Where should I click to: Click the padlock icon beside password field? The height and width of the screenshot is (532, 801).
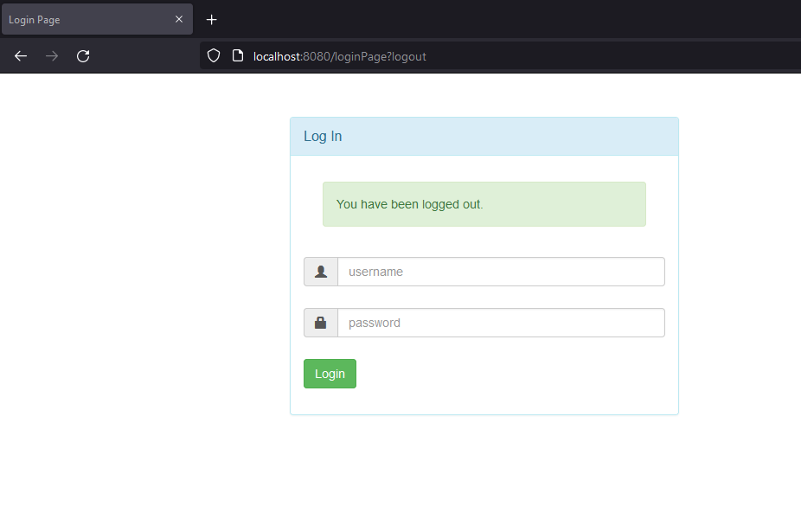(x=320, y=322)
